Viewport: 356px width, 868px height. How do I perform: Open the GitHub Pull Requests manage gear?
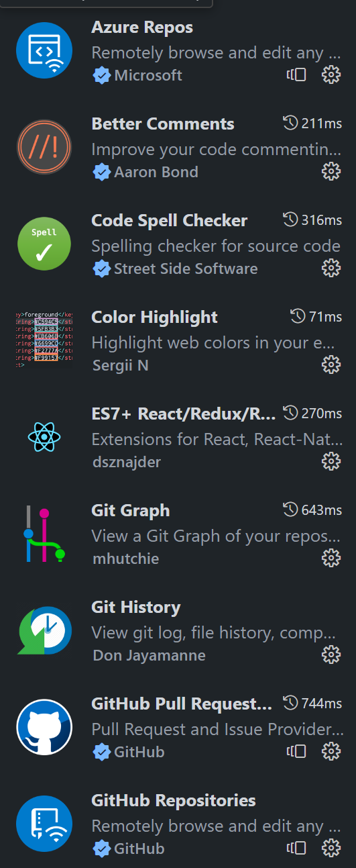pyautogui.click(x=331, y=751)
